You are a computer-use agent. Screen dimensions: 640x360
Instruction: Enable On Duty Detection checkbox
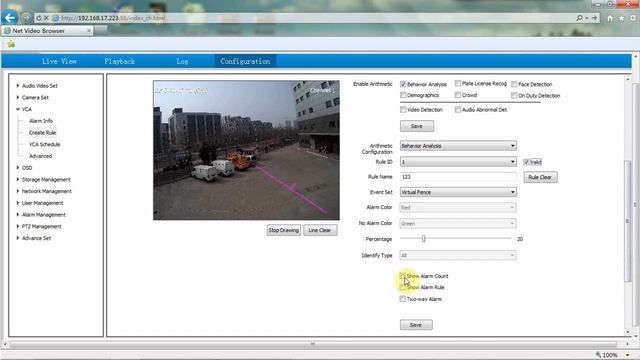514,96
